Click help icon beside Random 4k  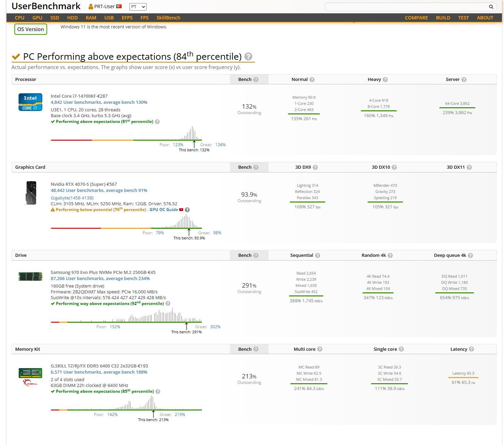point(390,255)
